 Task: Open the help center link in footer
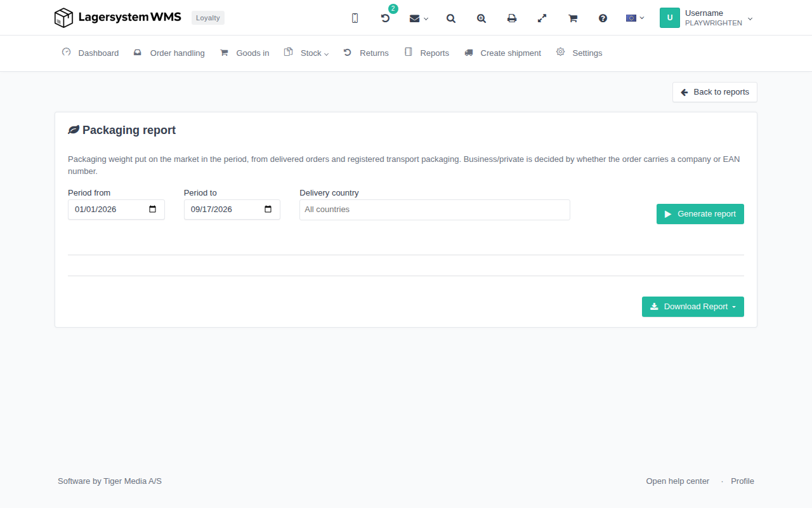pyautogui.click(x=678, y=481)
